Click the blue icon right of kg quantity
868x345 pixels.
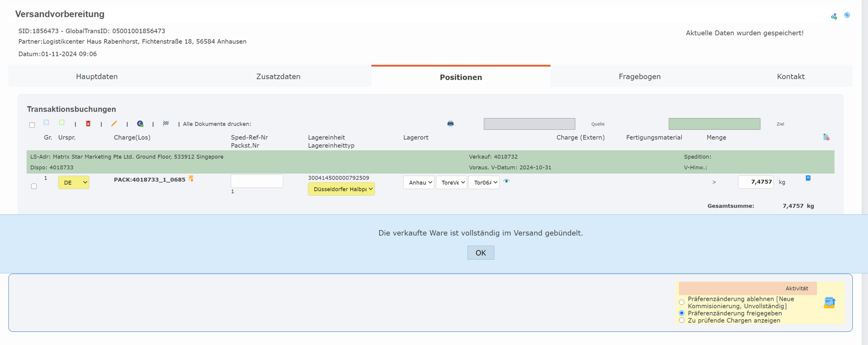pos(808,178)
